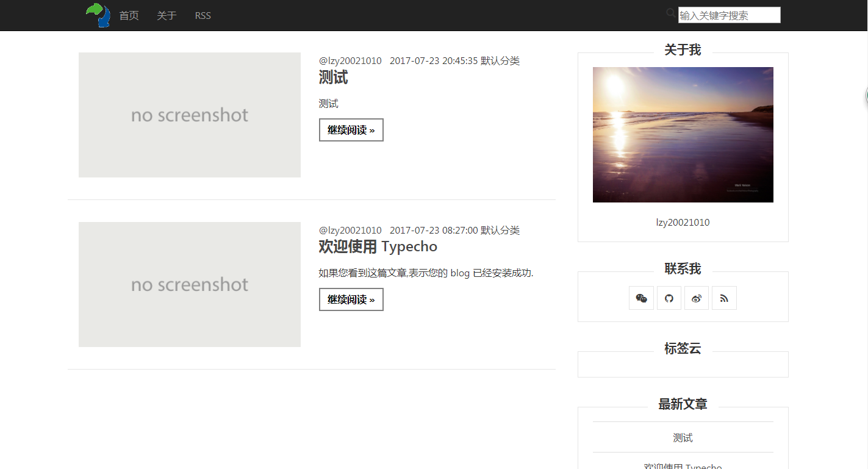868x469 pixels.
Task: Click lzy20021010 name under profile image
Action: click(x=683, y=223)
